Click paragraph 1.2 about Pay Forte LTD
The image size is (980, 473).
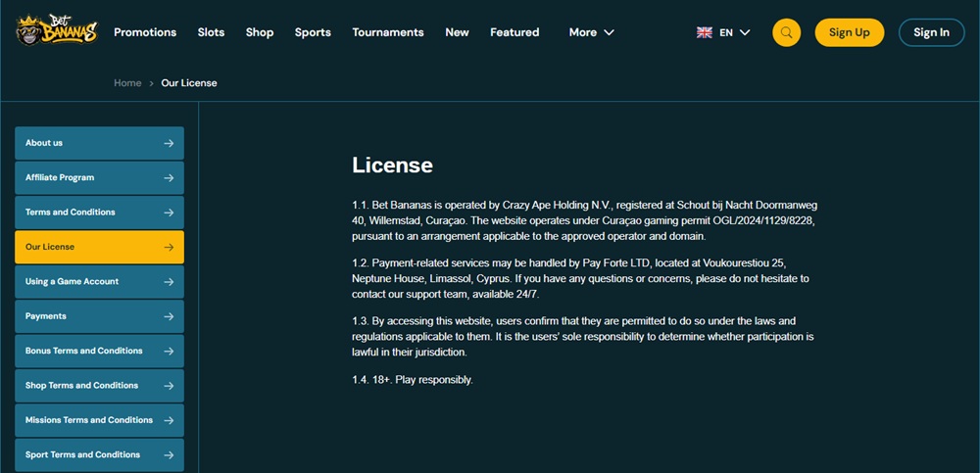pos(580,278)
